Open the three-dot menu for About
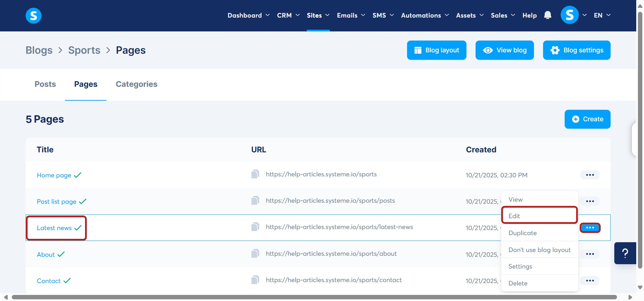Image resolution: width=644 pixels, height=301 pixels. coord(590,254)
